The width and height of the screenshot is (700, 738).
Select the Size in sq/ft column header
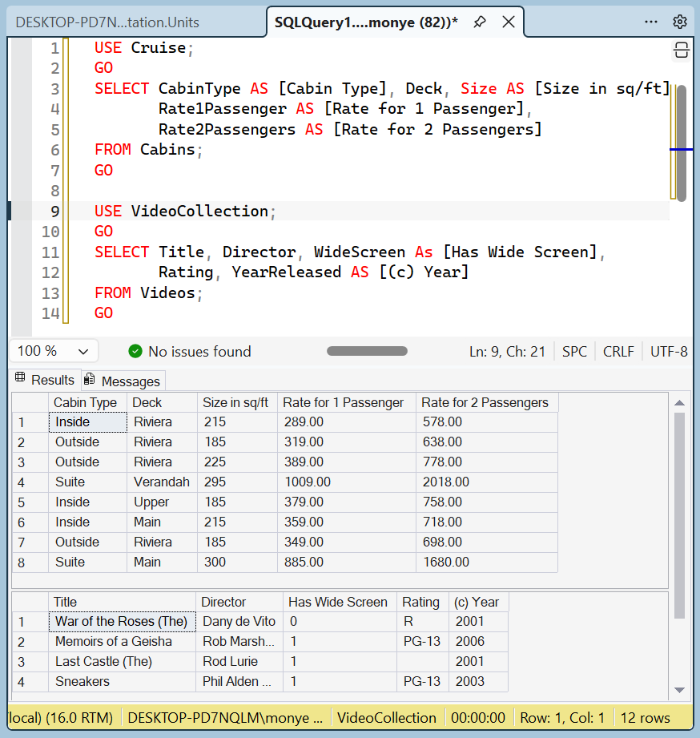tap(237, 402)
